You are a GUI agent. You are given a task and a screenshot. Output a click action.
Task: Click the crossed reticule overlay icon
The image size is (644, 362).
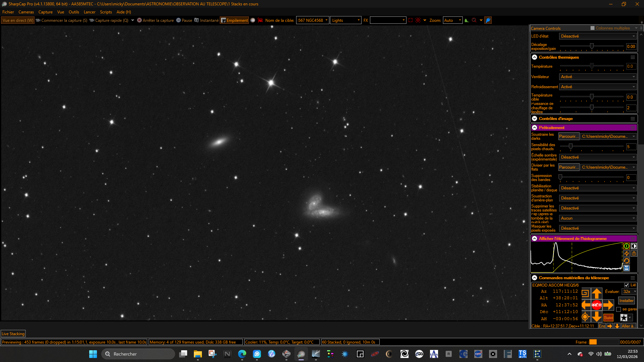(418, 20)
